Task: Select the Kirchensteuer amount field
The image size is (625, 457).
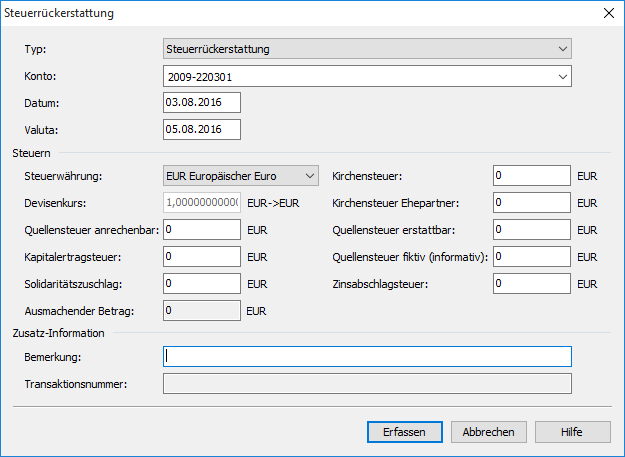Action: coord(531,176)
